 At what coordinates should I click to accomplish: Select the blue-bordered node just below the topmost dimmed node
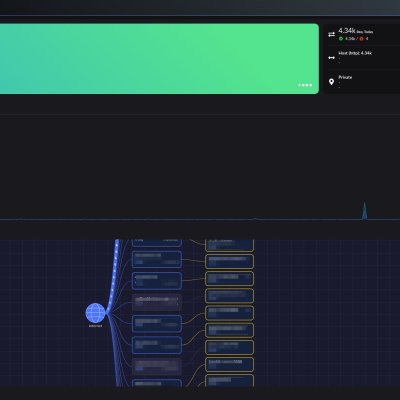(157, 324)
